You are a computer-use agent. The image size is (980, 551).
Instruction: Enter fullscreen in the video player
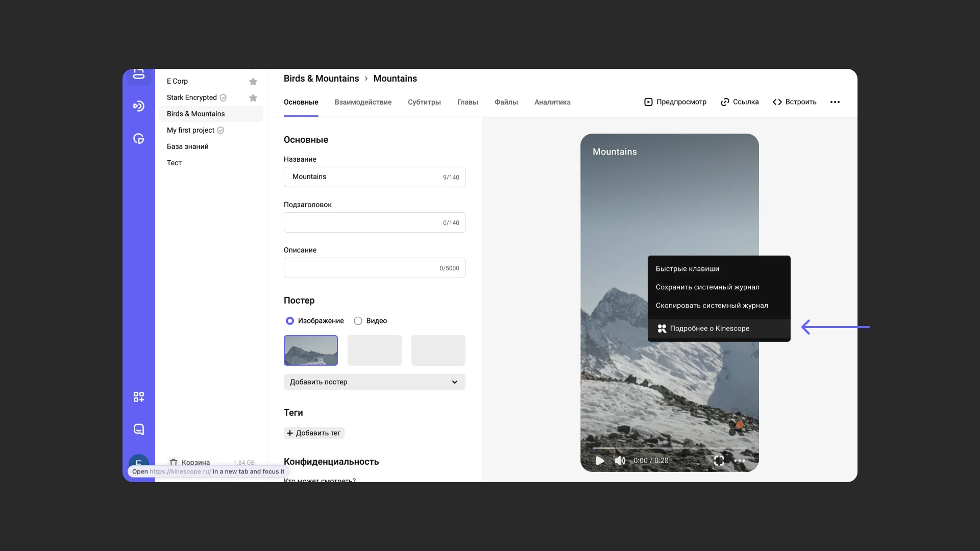click(719, 461)
